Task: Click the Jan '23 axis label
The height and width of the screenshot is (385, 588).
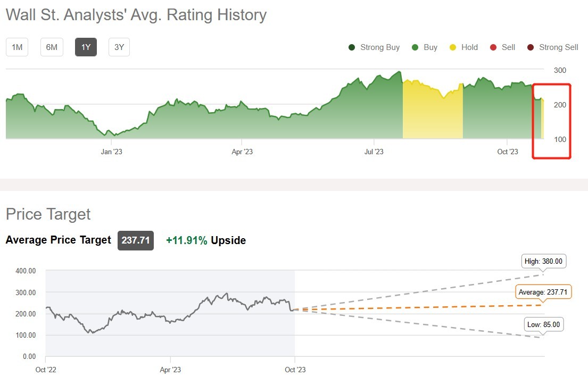Action: point(111,152)
